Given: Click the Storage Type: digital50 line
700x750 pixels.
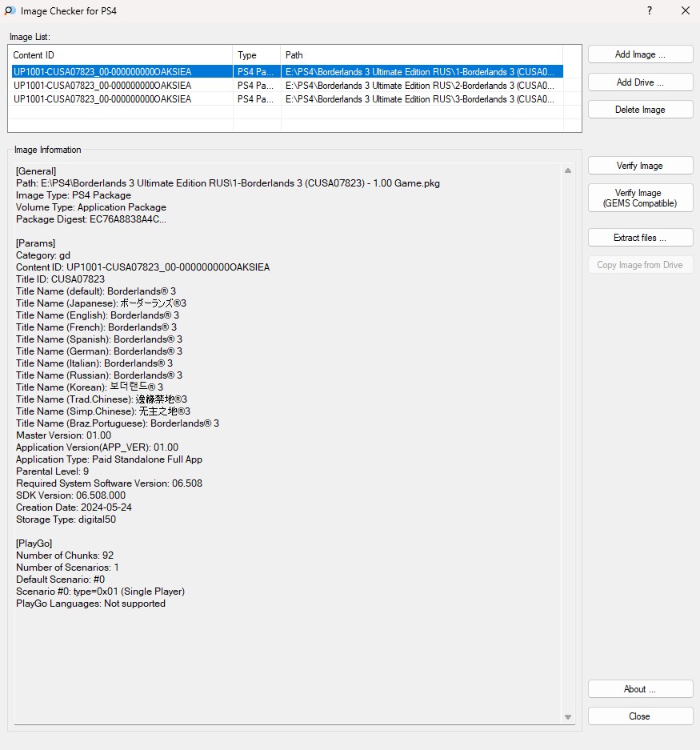Looking at the screenshot, I should [66, 519].
